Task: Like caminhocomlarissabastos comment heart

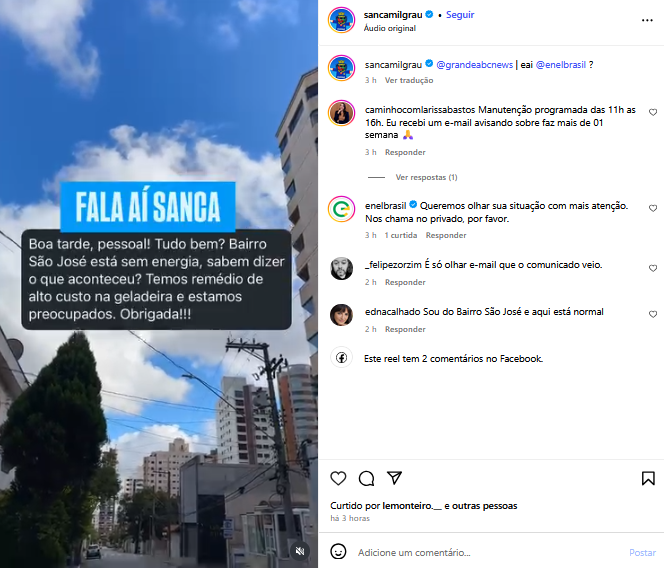Action: coord(653,112)
